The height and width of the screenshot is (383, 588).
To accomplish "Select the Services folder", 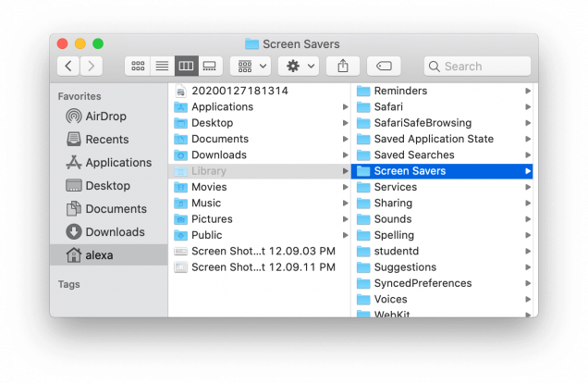I will click(x=442, y=187).
